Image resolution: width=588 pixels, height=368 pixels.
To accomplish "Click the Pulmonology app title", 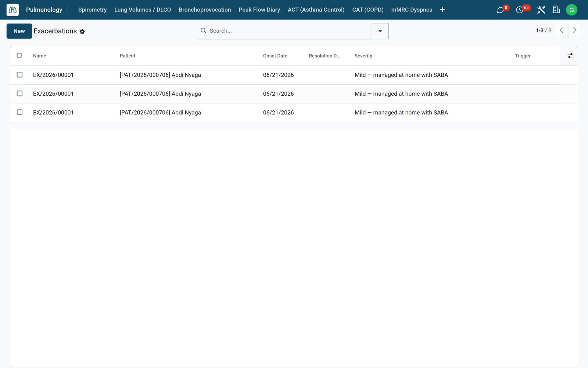I will [x=44, y=10].
